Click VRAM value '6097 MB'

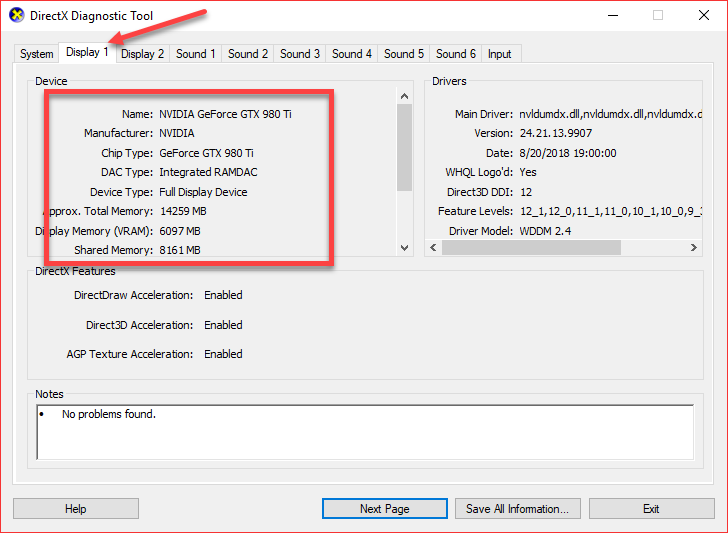tap(180, 231)
